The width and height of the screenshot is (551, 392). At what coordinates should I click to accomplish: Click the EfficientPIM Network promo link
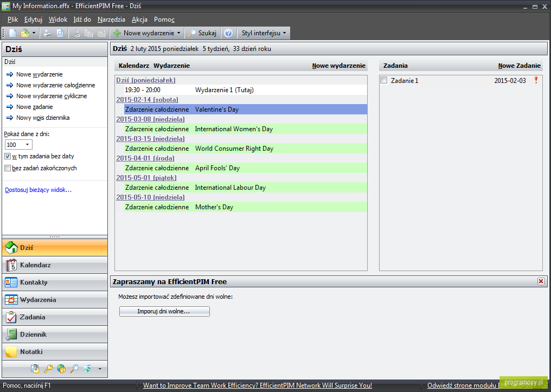[258, 385]
